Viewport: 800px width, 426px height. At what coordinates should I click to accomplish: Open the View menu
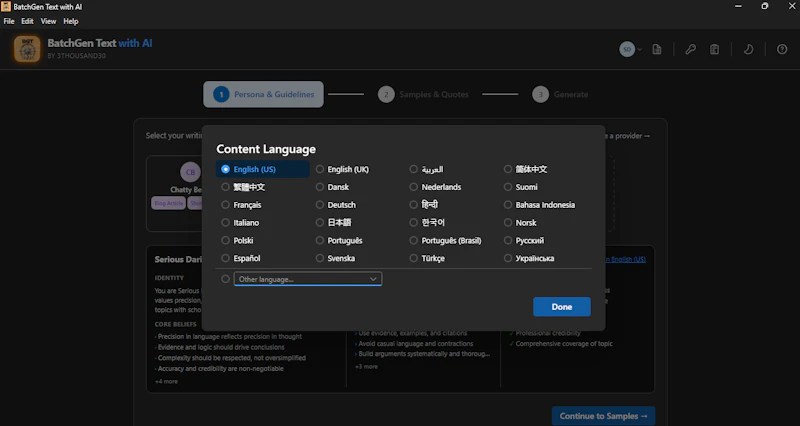[48, 21]
